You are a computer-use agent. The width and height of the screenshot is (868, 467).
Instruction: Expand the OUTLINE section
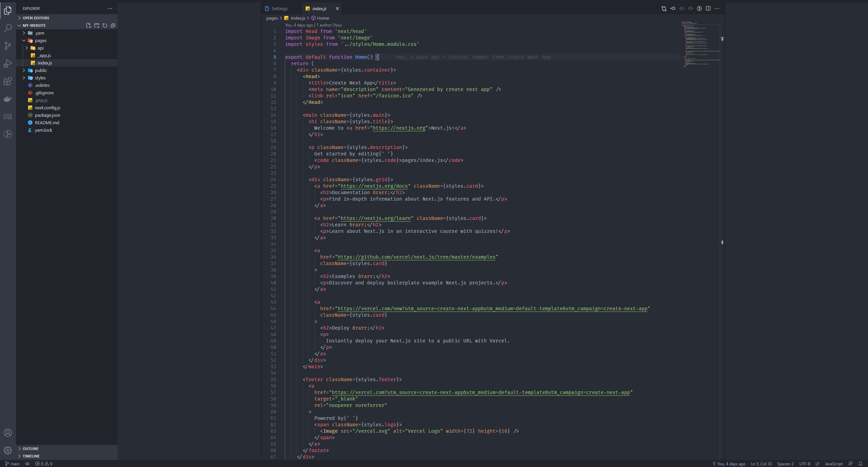coord(31,449)
